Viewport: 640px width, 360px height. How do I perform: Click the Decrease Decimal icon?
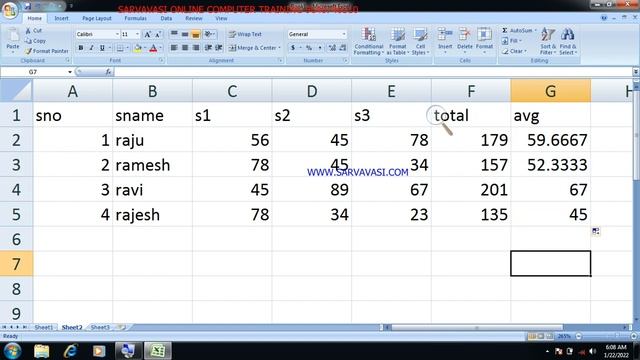pyautogui.click(x=343, y=48)
